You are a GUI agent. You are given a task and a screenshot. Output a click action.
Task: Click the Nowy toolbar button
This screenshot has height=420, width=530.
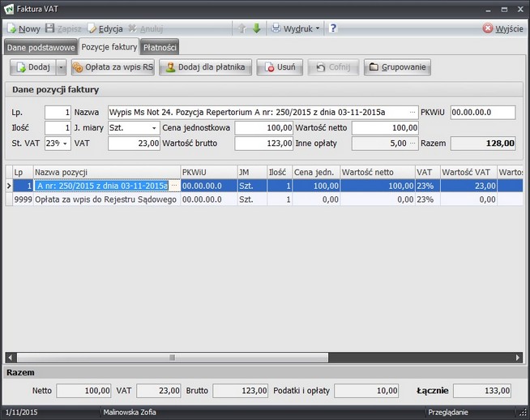(x=23, y=28)
